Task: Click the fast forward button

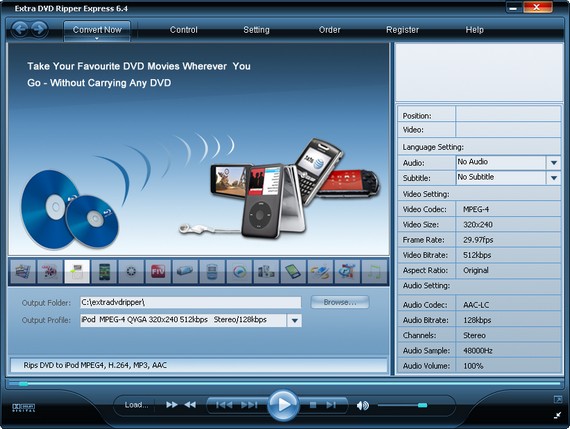Action: 172,405
